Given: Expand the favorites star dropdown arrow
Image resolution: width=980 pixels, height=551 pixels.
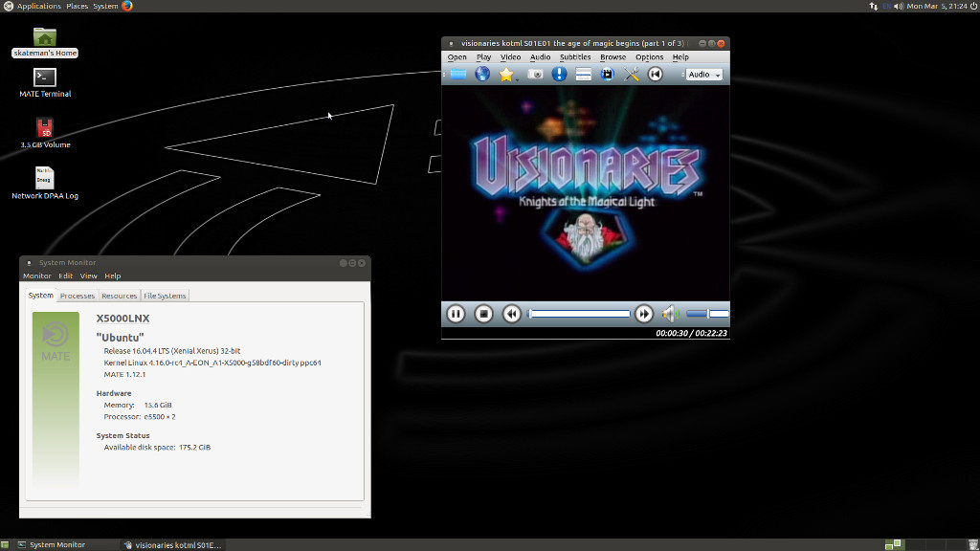Looking at the screenshot, I should tap(518, 79).
